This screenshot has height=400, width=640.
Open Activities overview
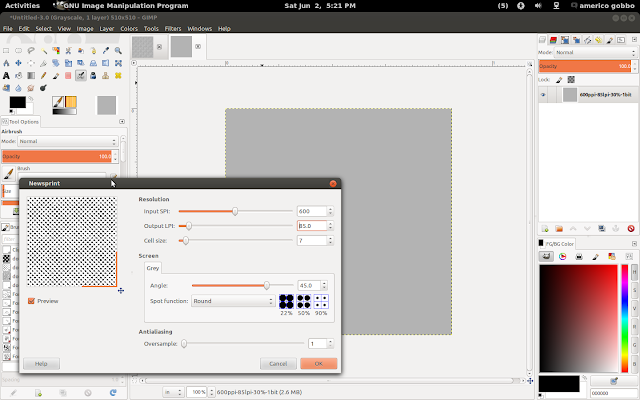pos(22,6)
